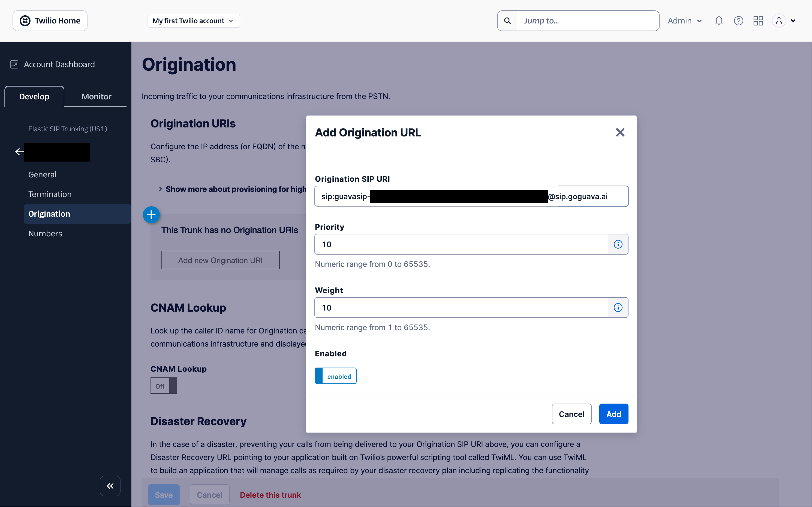Click 'Numeric range from 0 to 65535.' text

click(372, 265)
